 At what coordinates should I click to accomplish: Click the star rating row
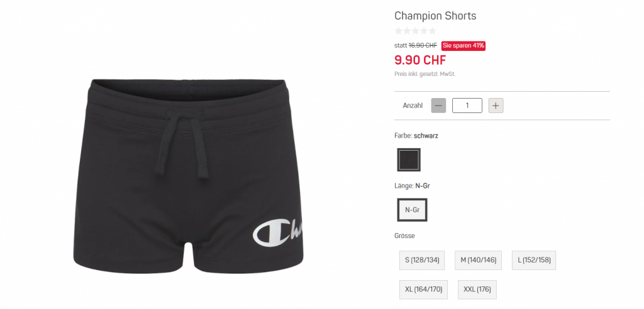point(415,31)
